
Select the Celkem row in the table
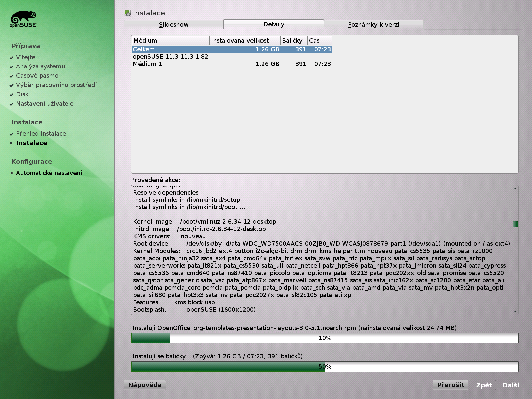pyautogui.click(x=232, y=49)
